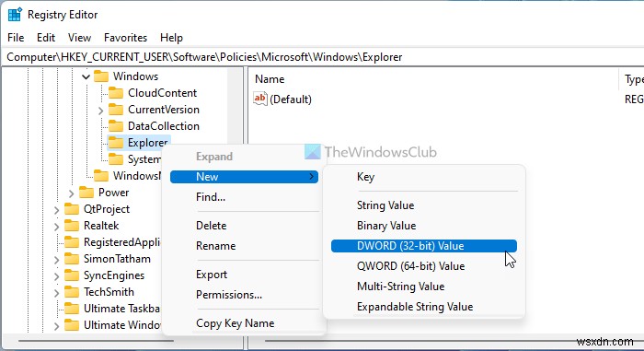Click the Windows folder icon
The image size is (644, 351).
pyautogui.click(x=101, y=76)
